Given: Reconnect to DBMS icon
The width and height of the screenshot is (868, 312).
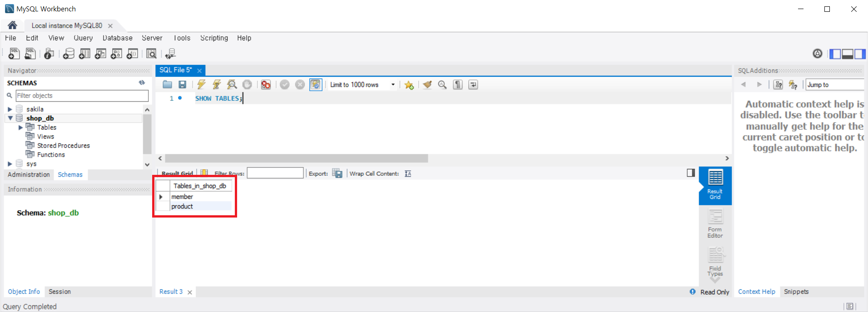Looking at the screenshot, I should pyautogui.click(x=170, y=54).
